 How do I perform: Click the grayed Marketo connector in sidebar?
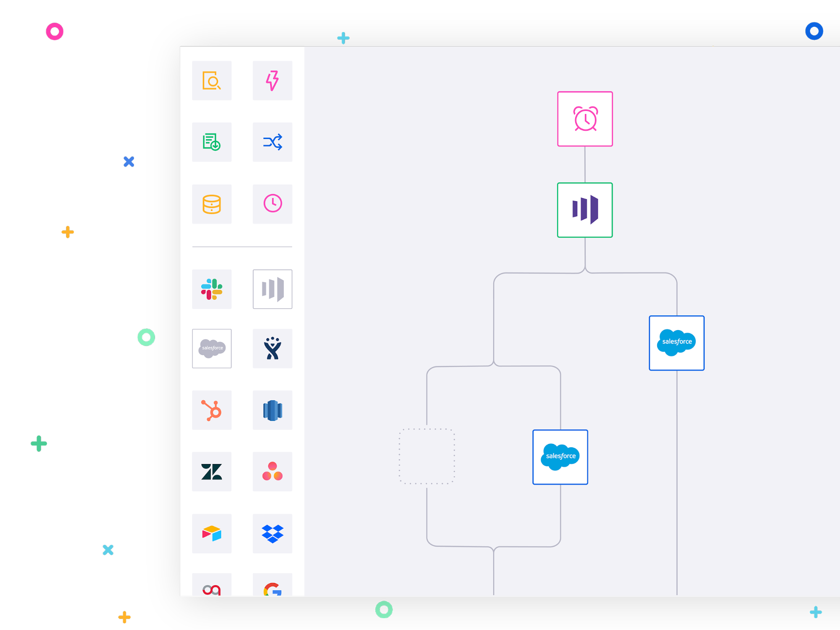click(272, 289)
